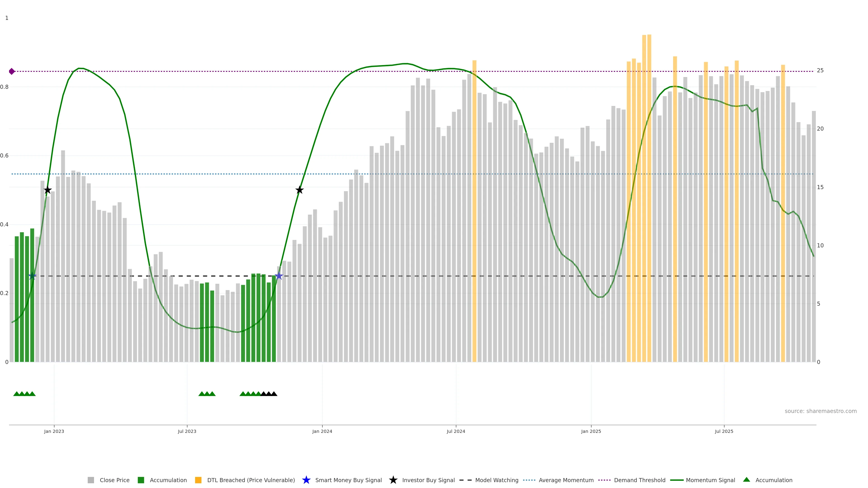Click the purple diamond Demand Threshold marker
Screen dimensions: 868x488
tap(12, 71)
